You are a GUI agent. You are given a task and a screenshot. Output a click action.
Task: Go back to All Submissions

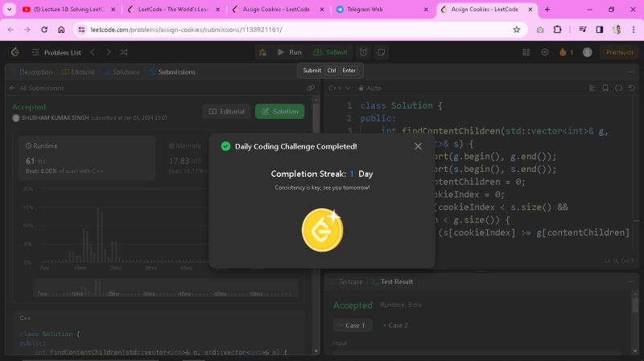pyautogui.click(x=36, y=88)
